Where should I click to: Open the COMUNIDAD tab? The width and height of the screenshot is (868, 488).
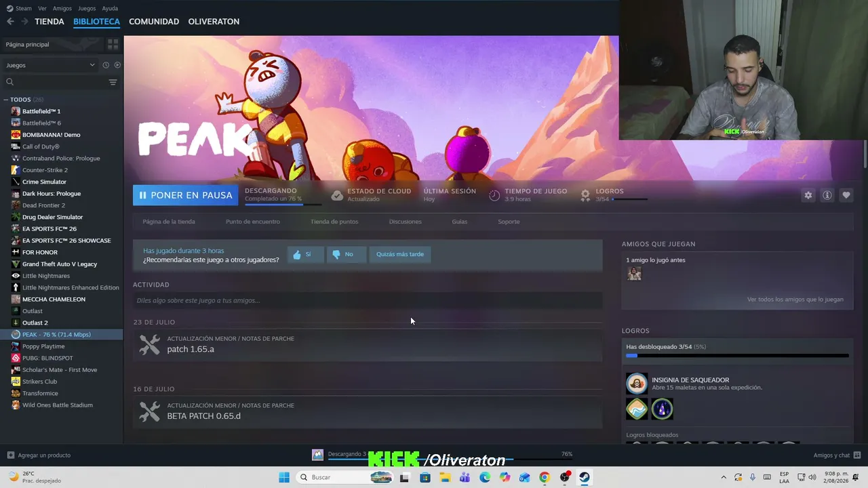(154, 22)
